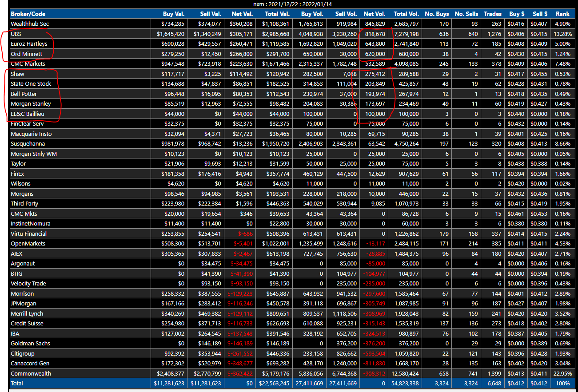This screenshot has width=578, height=392.
Task: Click Susquehanna total value $1,950,720
Action: (276, 143)
